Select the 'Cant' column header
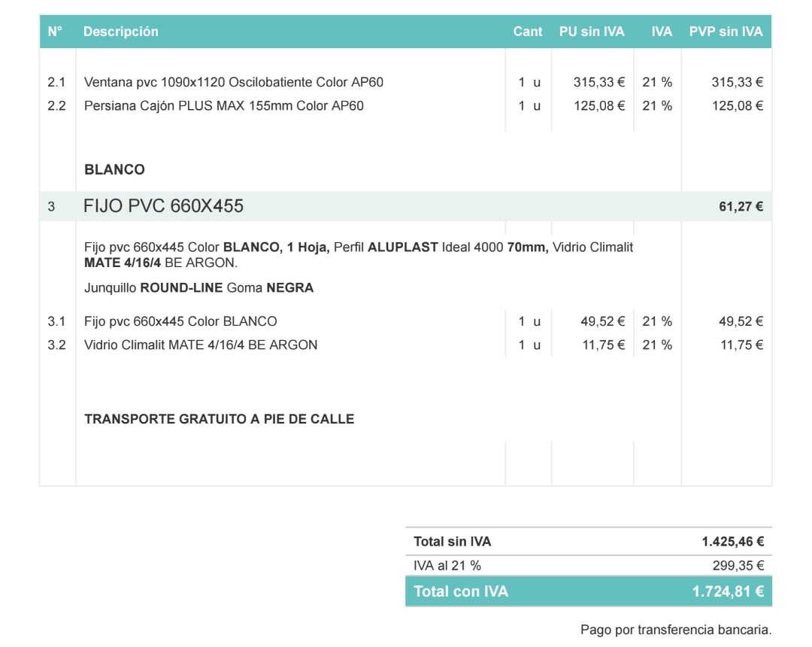This screenshot has height=647, width=812. [x=528, y=32]
